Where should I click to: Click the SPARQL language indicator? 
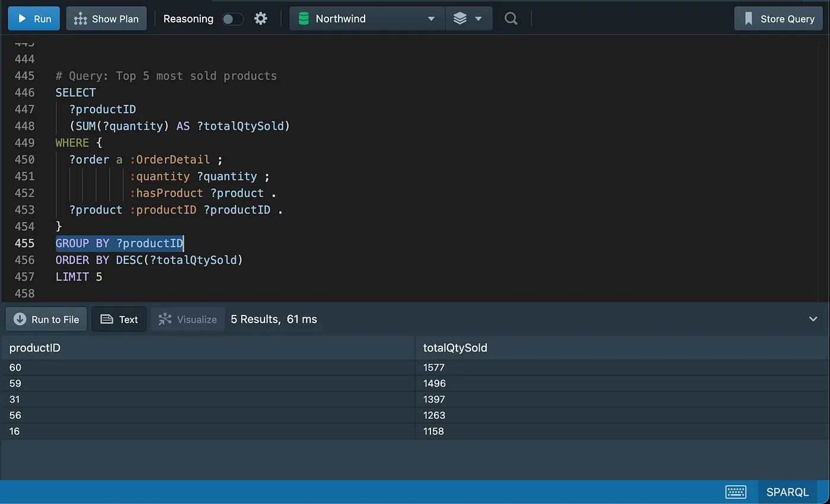tap(787, 492)
